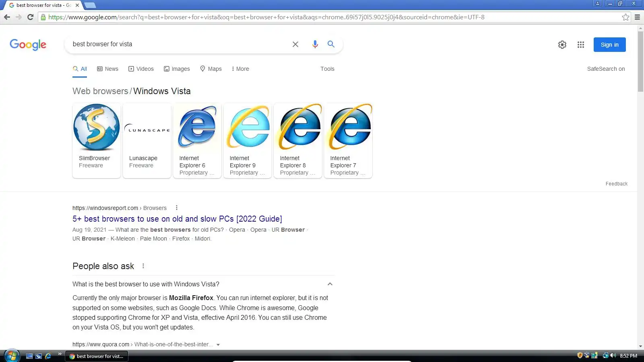
Task: Click the scrollbar down arrow
Action: tap(640, 346)
